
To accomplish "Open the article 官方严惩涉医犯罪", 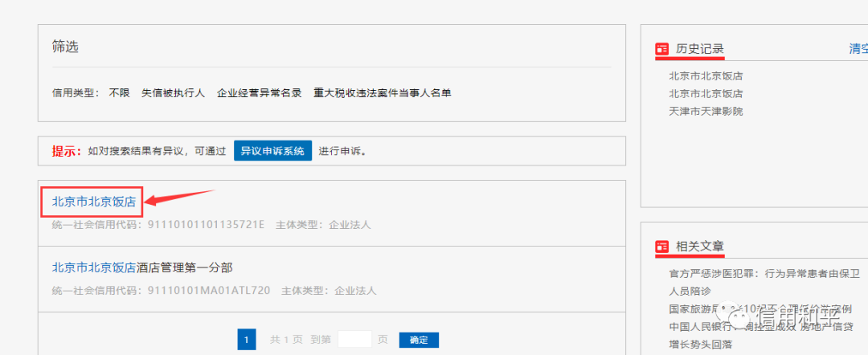I will pyautogui.click(x=765, y=281).
